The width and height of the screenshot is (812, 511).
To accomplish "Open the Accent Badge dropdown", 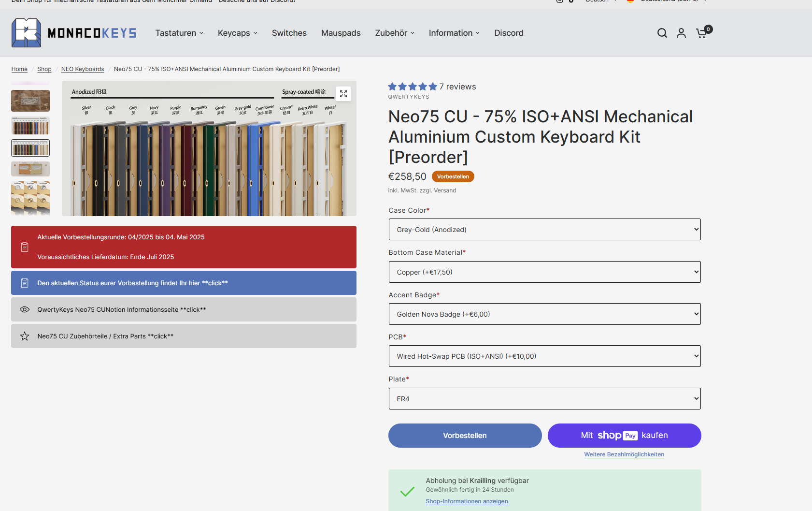I will (545, 314).
